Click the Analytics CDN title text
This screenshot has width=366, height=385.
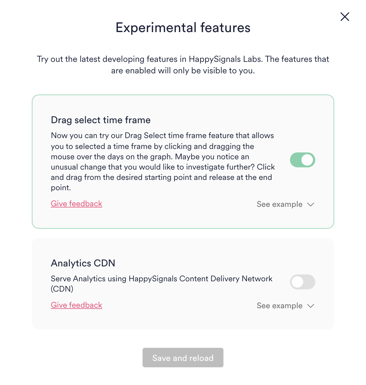click(x=83, y=263)
